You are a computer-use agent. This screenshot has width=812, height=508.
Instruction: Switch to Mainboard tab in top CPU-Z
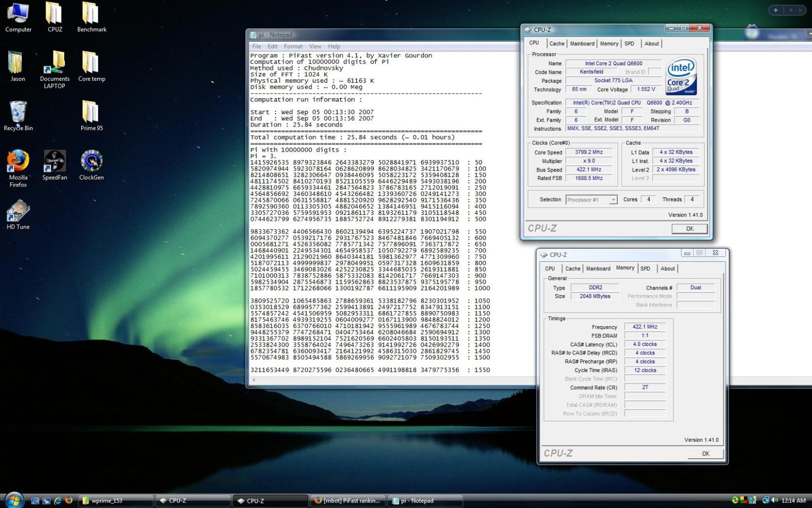pyautogui.click(x=582, y=44)
